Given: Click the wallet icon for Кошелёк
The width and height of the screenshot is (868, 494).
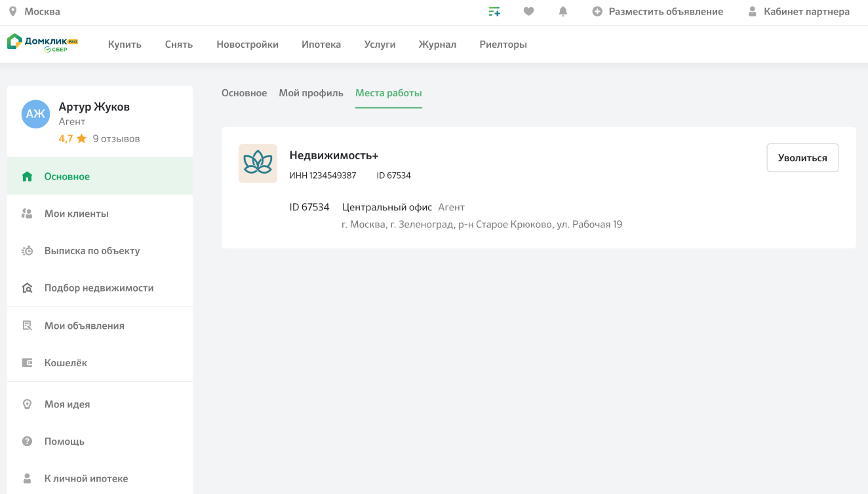Looking at the screenshot, I should [x=27, y=363].
